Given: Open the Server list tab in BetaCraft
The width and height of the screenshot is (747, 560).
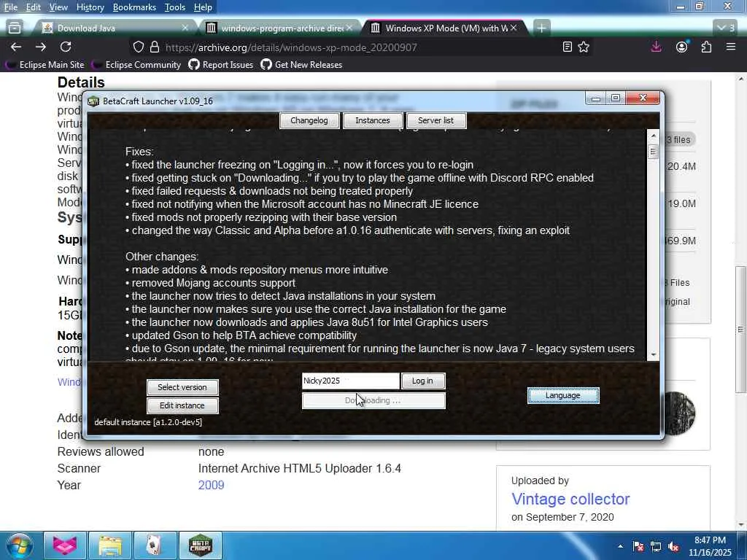Looking at the screenshot, I should coord(436,120).
